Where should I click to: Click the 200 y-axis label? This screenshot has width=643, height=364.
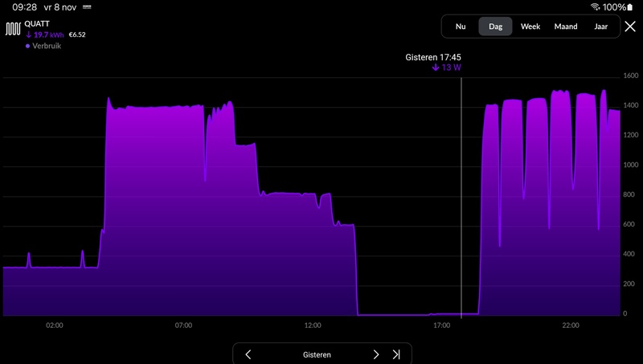click(x=631, y=284)
